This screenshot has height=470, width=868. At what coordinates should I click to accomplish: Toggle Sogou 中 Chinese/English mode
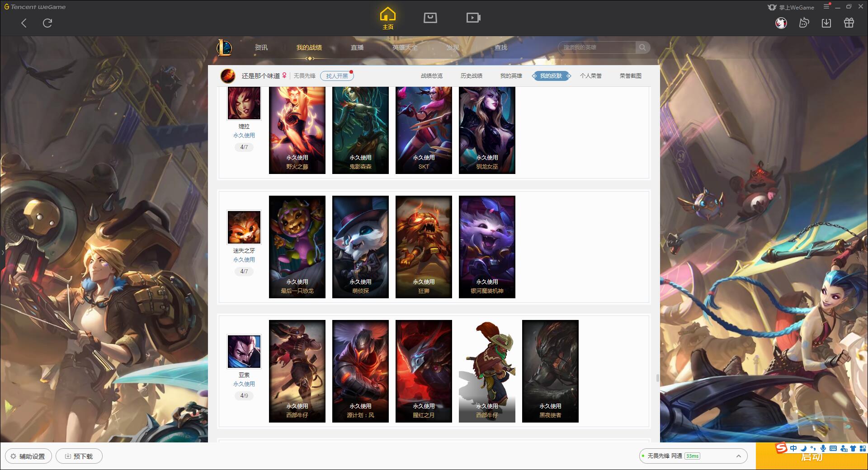[793, 448]
